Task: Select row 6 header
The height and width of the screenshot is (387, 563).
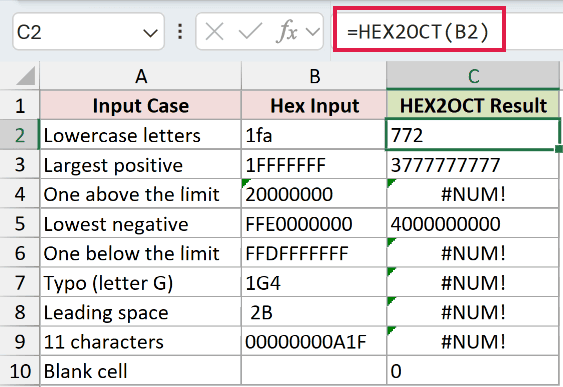Action: [20, 253]
